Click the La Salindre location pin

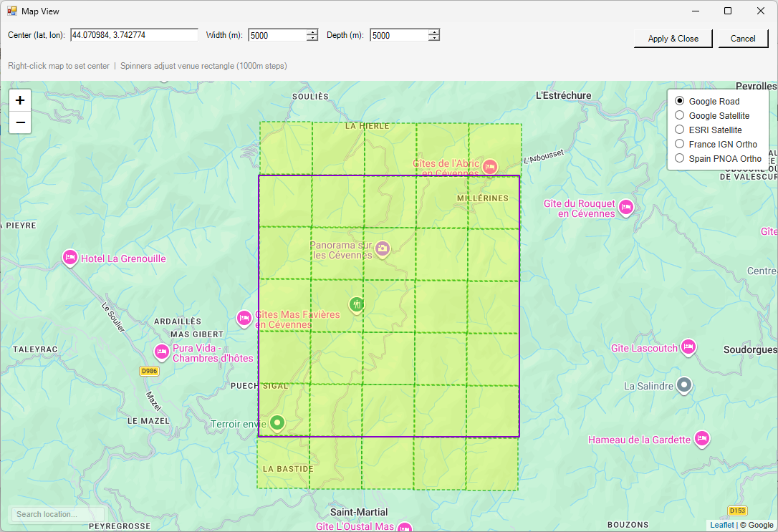click(684, 385)
